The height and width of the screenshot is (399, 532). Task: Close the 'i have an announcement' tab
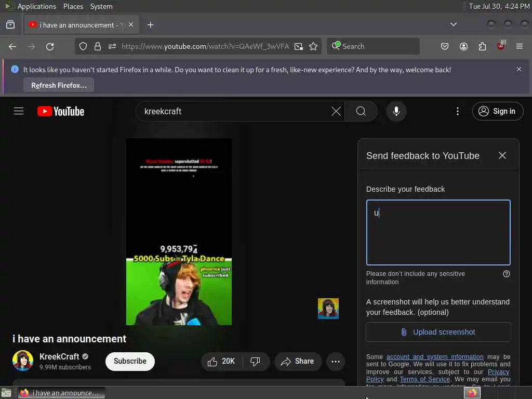click(131, 25)
